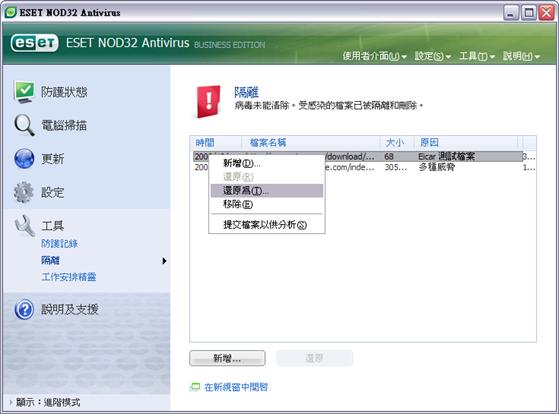Viewport: 559px width, 414px height.
Task: Click the 在新視窗中開啟 link
Action: click(236, 387)
